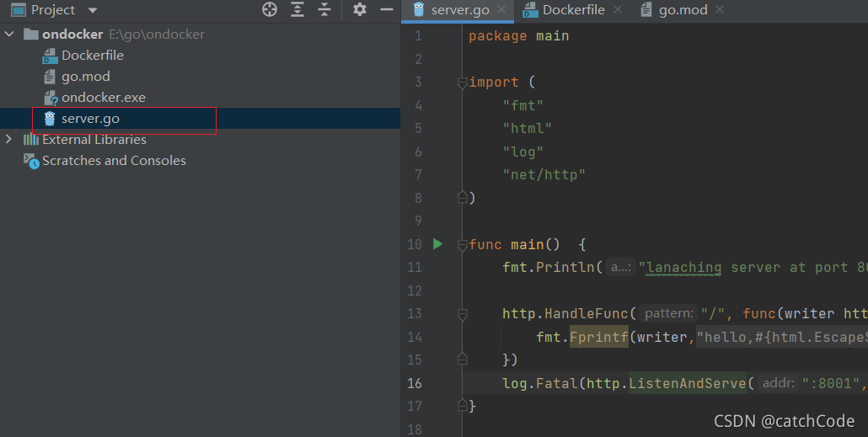This screenshot has width=868, height=437.
Task: Click the Project panel title
Action: point(53,10)
